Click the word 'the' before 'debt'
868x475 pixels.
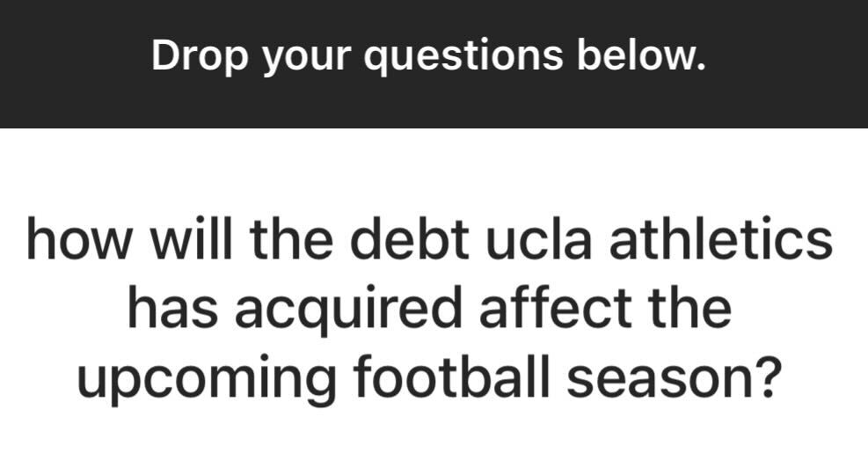point(291,238)
